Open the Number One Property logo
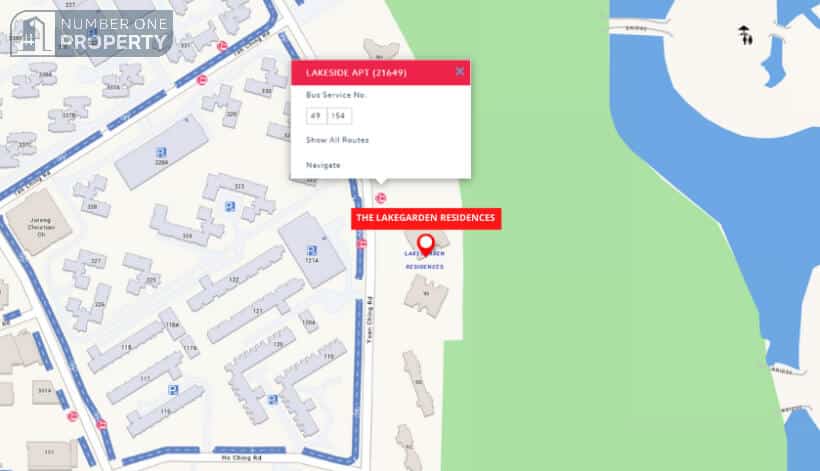 pyautogui.click(x=92, y=33)
